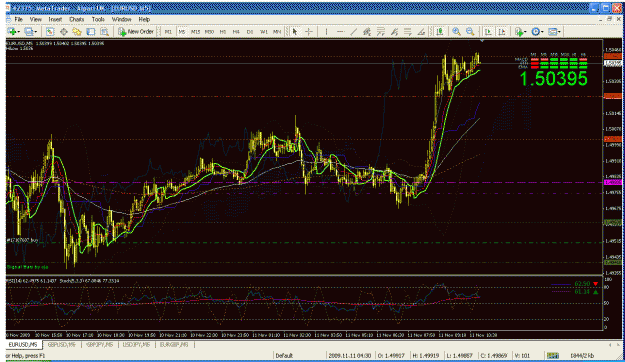Toggle the Data Window crosshair icon
The height and width of the screenshot is (362, 625).
tap(63, 31)
